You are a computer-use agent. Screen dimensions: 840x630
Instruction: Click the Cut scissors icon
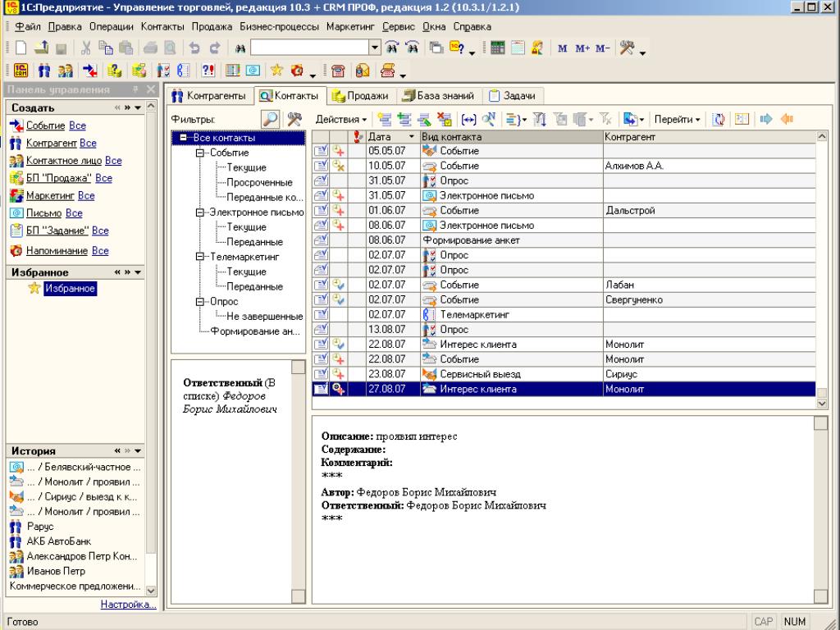(85, 48)
